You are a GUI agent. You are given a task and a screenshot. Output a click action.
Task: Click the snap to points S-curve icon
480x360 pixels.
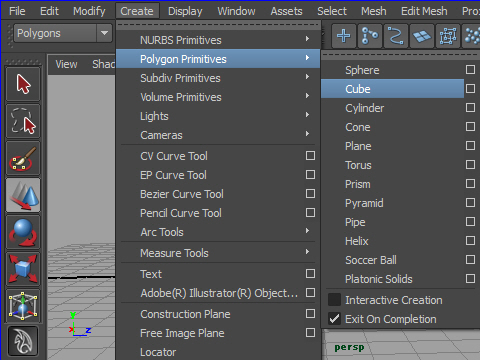click(x=396, y=35)
